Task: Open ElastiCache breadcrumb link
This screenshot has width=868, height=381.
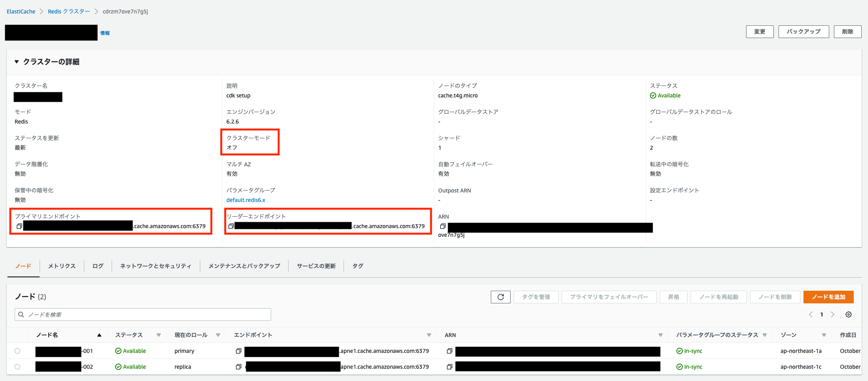Action: (21, 11)
